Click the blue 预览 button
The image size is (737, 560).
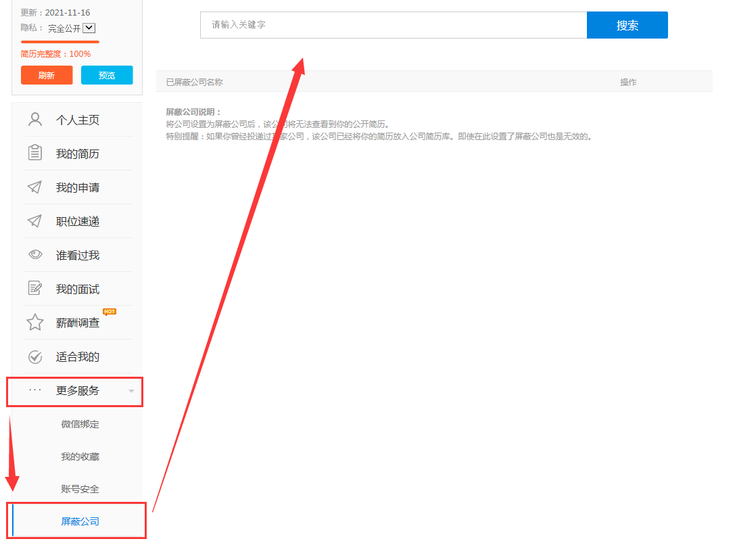(x=107, y=75)
